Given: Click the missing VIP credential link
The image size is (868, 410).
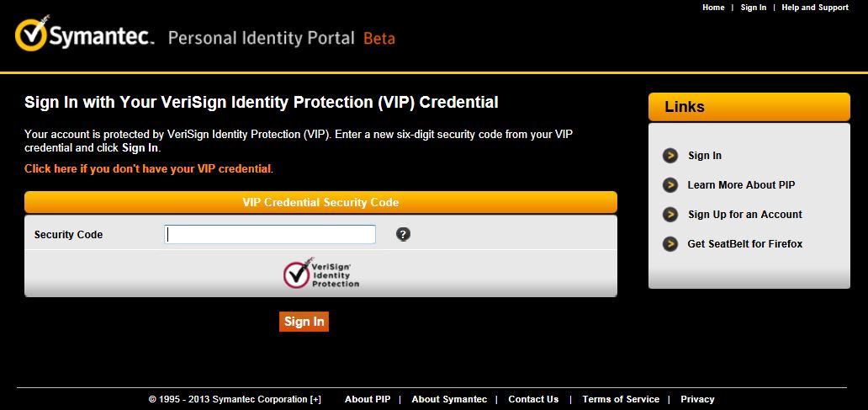Looking at the screenshot, I should click(148, 168).
